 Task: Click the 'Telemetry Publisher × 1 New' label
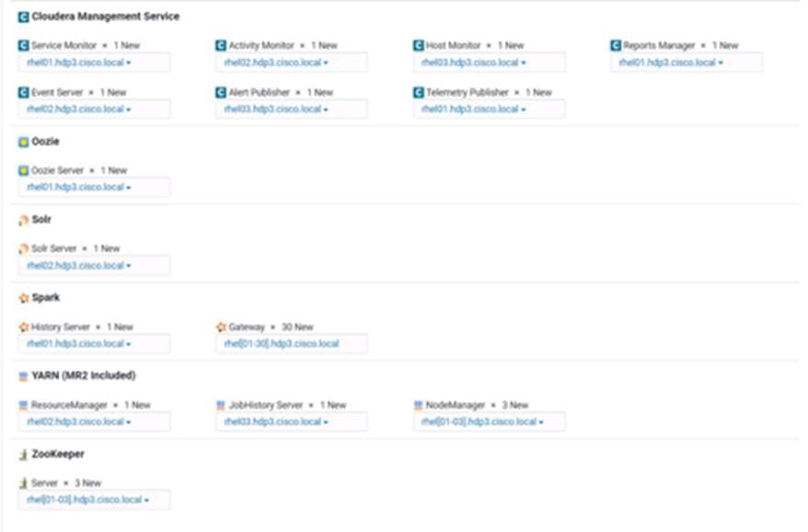click(489, 92)
